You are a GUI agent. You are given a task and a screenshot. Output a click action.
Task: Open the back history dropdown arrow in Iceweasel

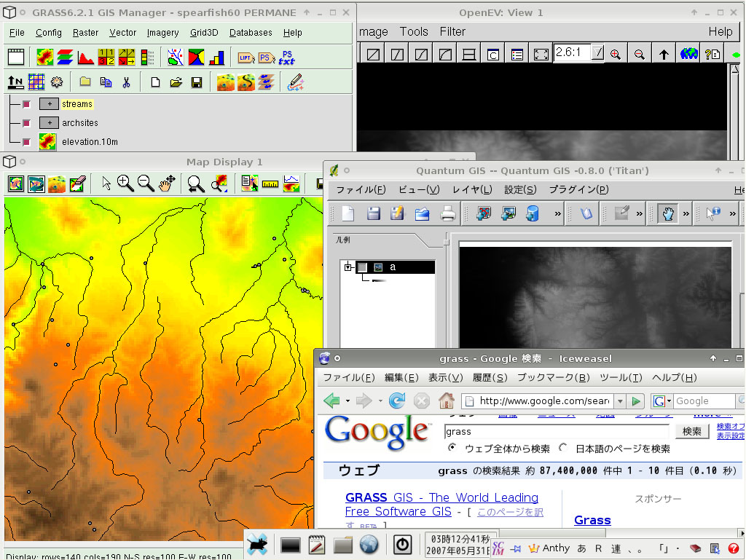348,401
